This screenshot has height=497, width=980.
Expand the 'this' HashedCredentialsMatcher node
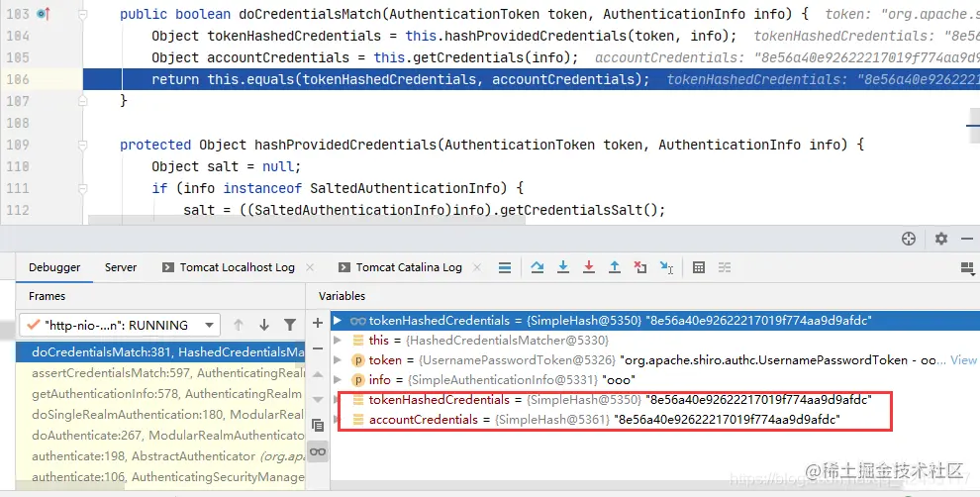[x=338, y=341]
